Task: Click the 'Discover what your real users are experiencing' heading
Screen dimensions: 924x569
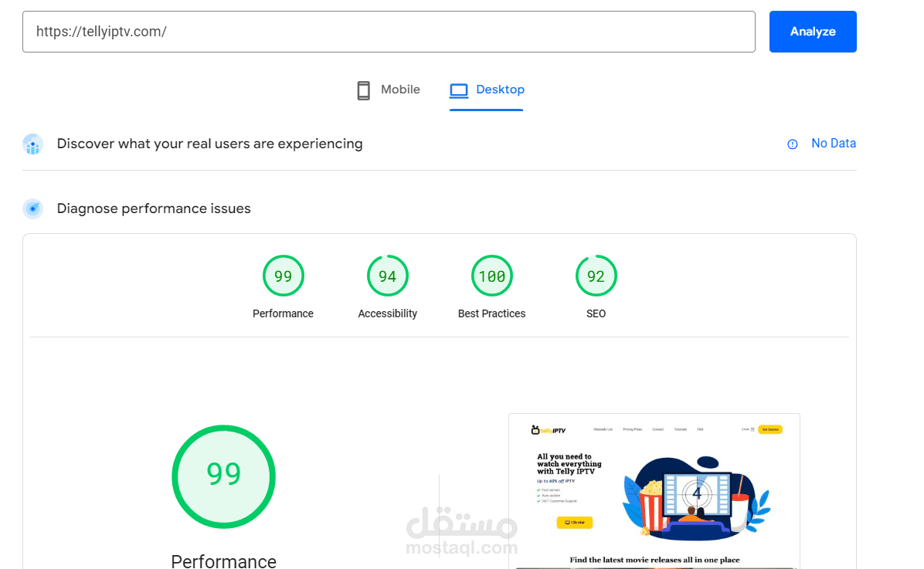Action: click(x=210, y=144)
